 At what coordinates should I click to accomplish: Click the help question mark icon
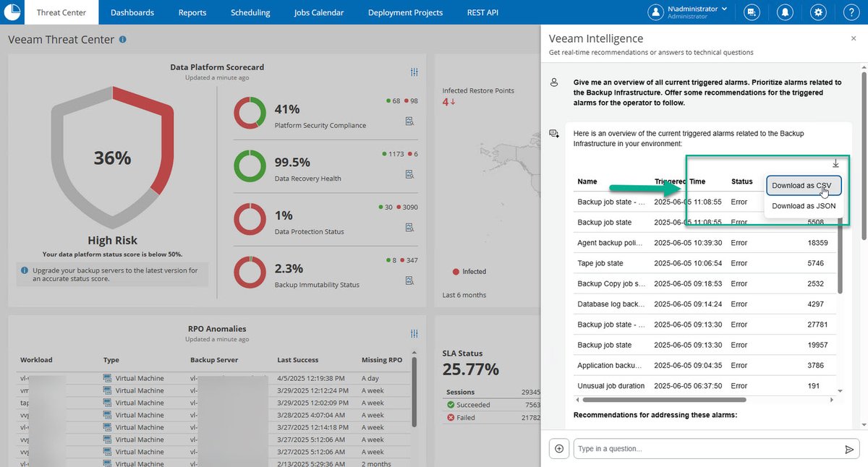click(851, 12)
